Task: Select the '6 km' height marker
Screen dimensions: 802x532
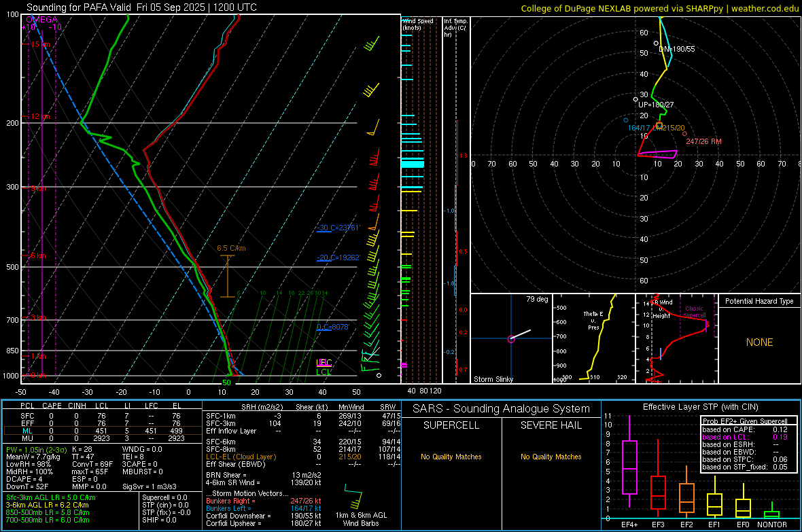Action: [x=38, y=255]
